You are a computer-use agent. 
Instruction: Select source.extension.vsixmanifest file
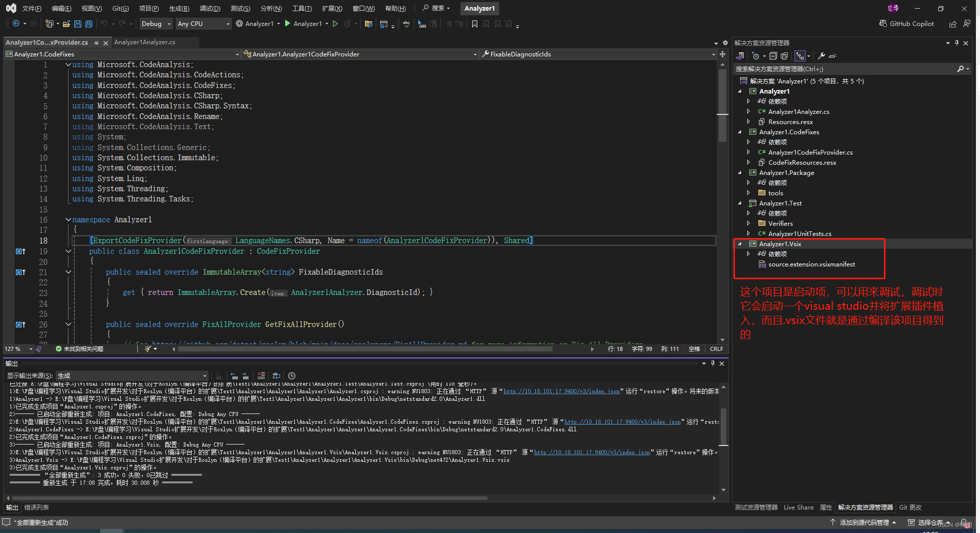811,264
